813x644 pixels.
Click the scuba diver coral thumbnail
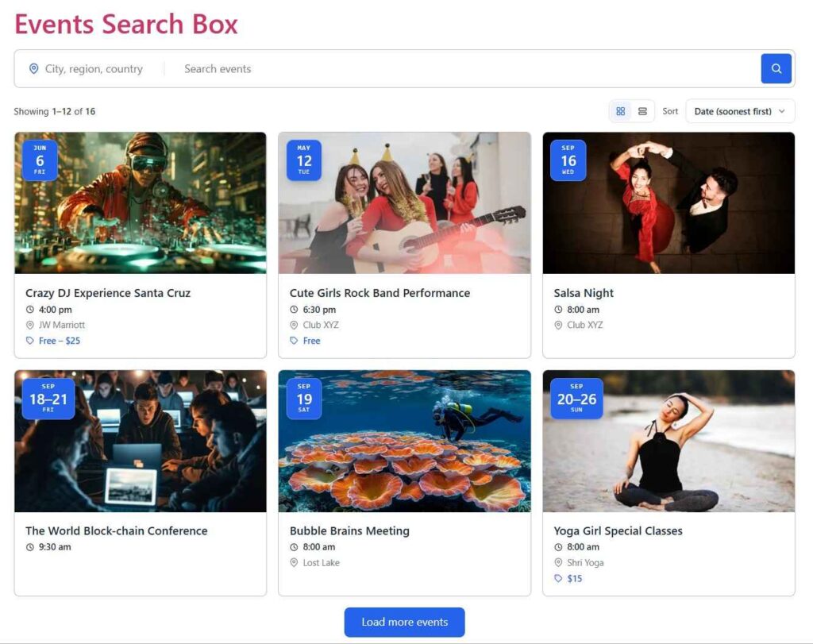pyautogui.click(x=404, y=441)
